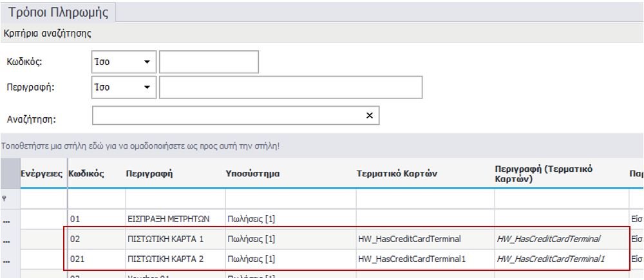
Task: Clear the Αναζήτηση box with the X icon
Action: tap(369, 116)
